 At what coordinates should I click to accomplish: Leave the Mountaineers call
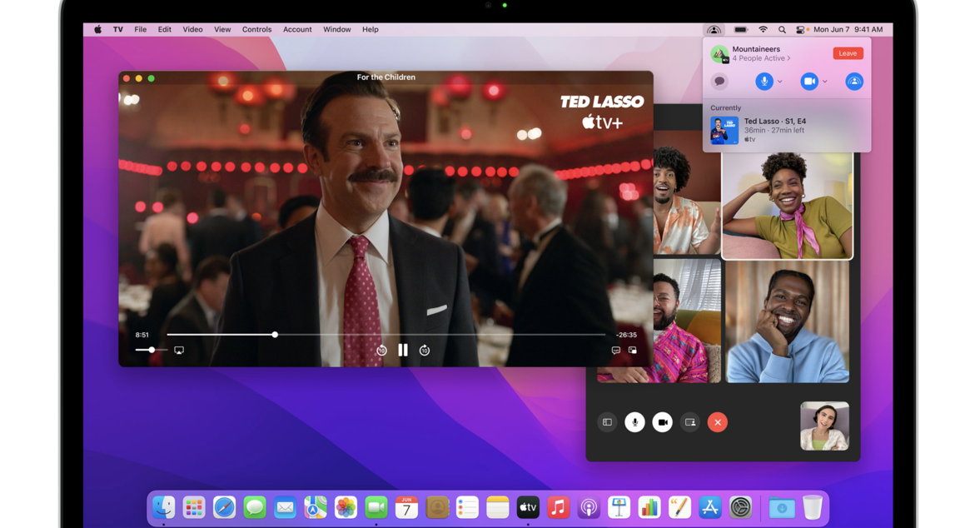tap(848, 53)
